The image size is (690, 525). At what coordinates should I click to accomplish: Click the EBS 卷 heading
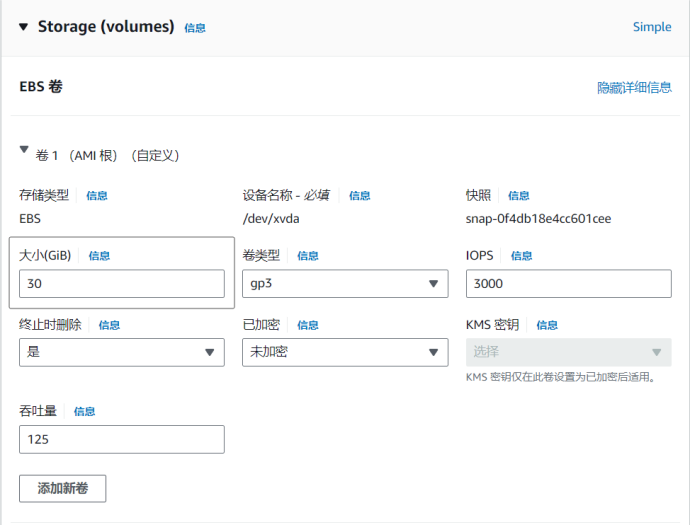(41, 86)
